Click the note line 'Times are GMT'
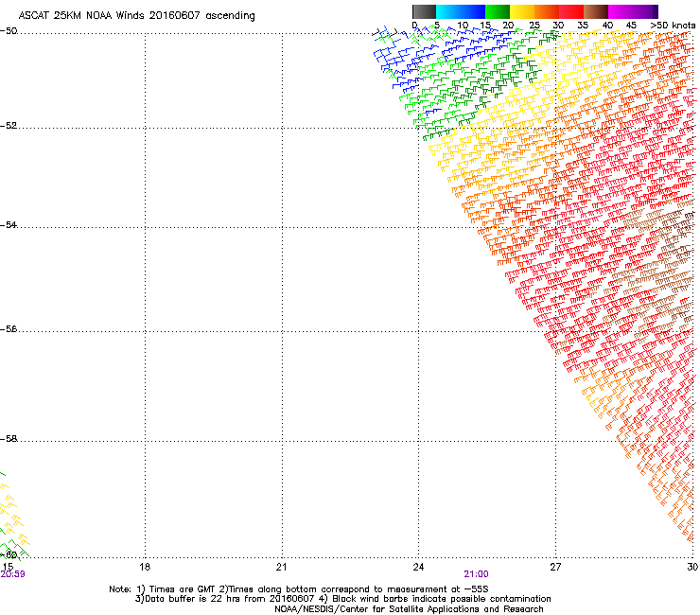The image size is (700, 615). click(184, 589)
